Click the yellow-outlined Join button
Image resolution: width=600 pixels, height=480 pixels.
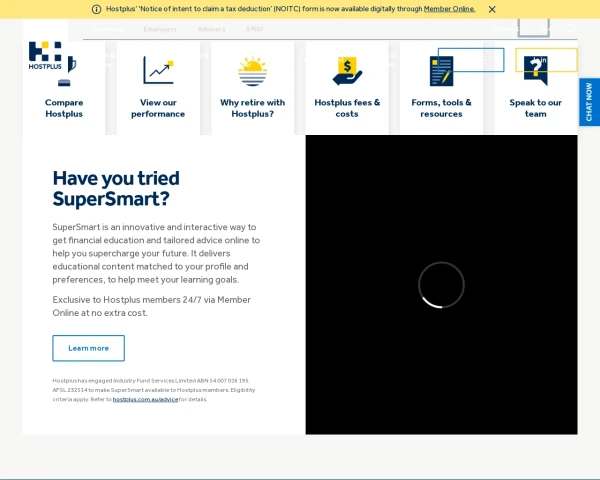pyautogui.click(x=546, y=60)
